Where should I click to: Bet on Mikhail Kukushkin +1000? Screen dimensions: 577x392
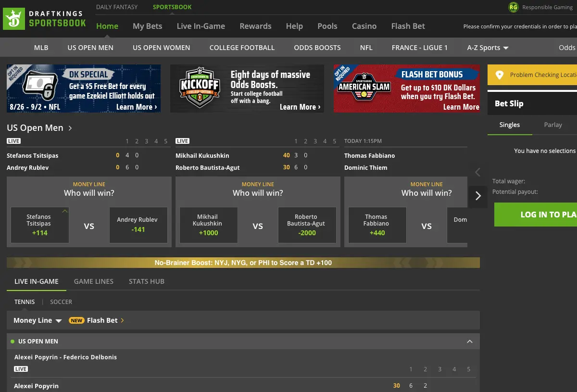[209, 225]
